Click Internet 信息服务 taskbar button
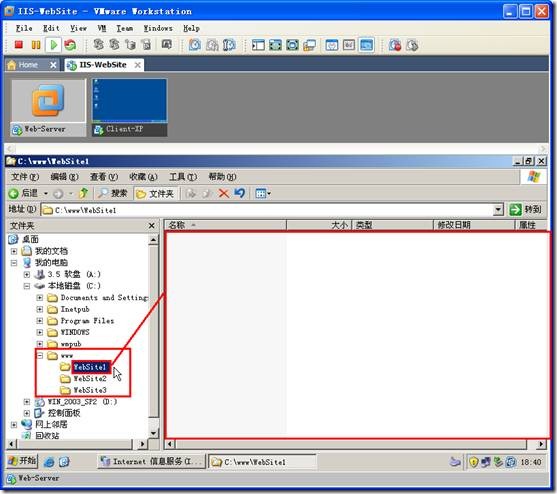This screenshot has width=557, height=494. (151, 462)
